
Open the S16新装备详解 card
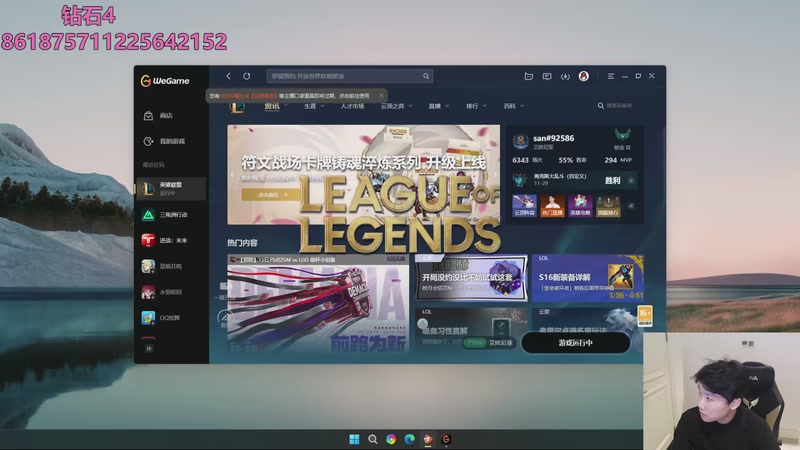(x=587, y=278)
